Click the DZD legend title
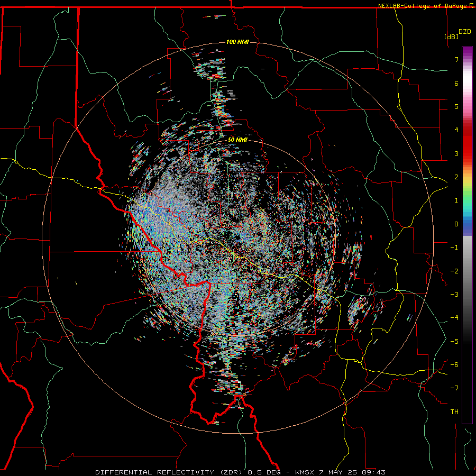476x476 pixels. [x=465, y=32]
